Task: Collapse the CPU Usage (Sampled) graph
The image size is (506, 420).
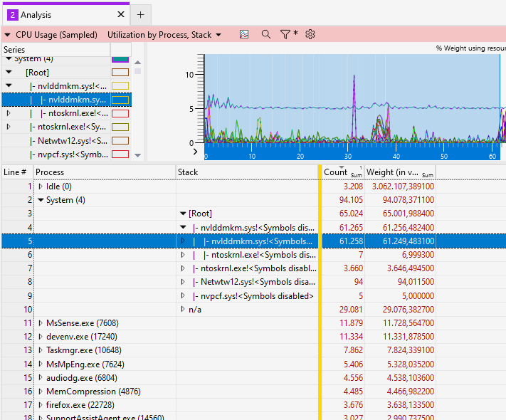Action: coord(7,35)
